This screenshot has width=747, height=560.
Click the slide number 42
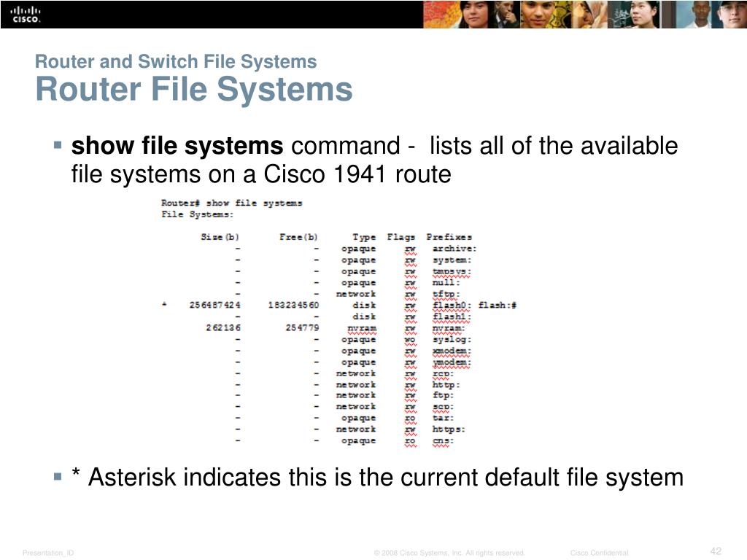[716, 551]
